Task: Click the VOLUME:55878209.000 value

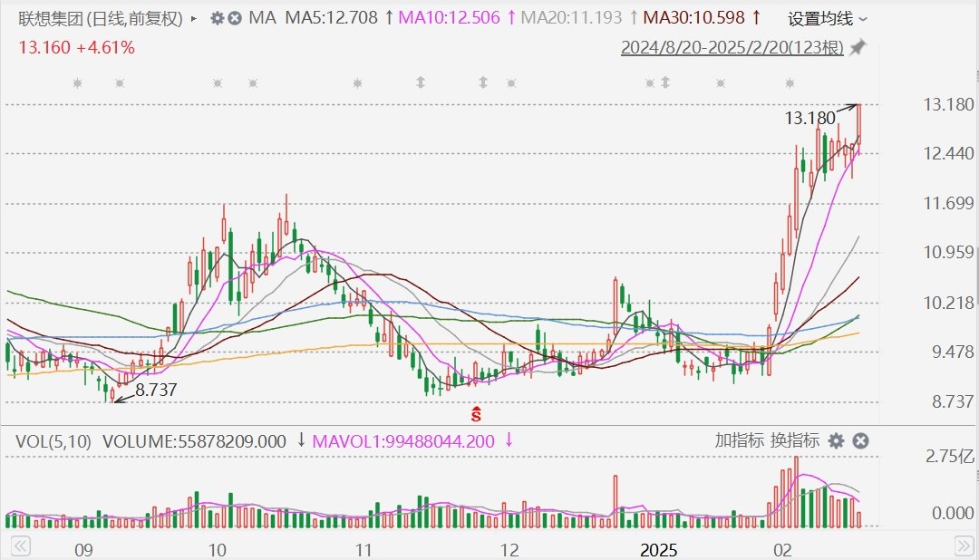Action: (x=194, y=441)
